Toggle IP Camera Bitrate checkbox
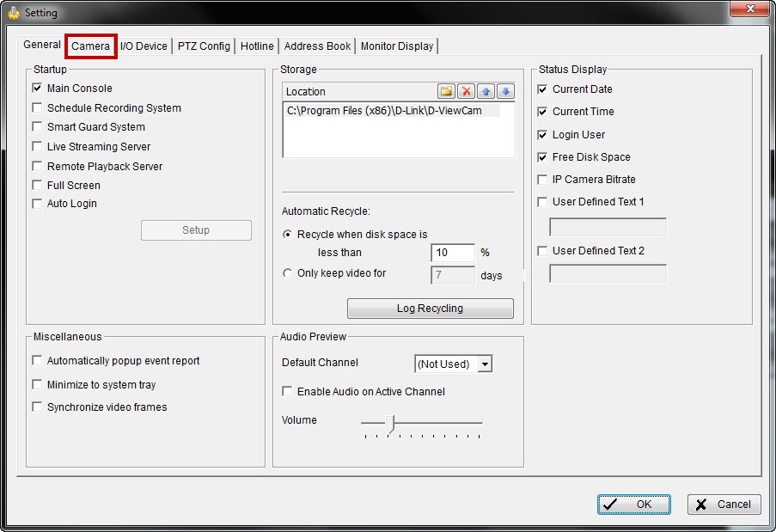776x532 pixels. tap(542, 180)
